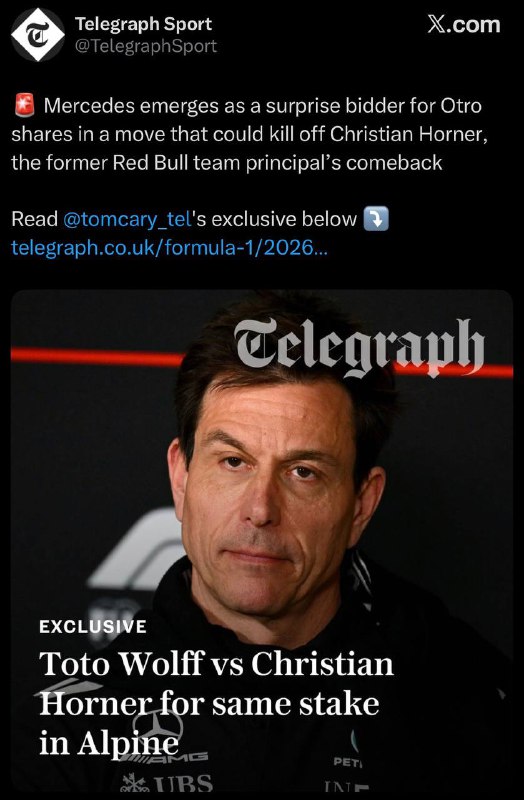Viewport: 524px width, 800px height.
Task: Click the red siren emoji
Action: [23, 106]
